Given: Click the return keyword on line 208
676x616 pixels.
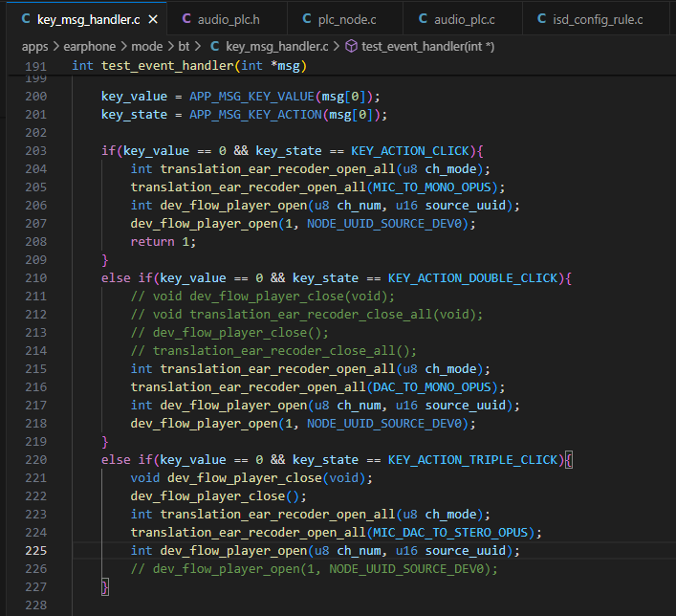Looking at the screenshot, I should 153,242.
